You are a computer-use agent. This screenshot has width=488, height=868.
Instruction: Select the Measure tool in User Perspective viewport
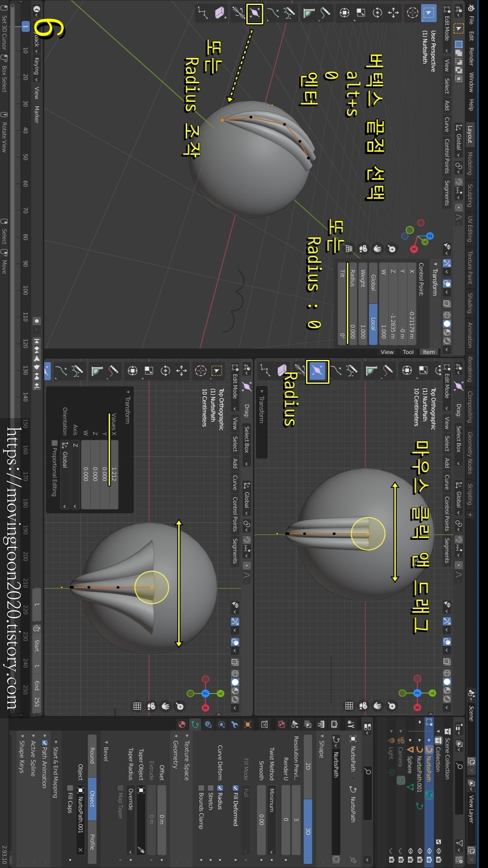click(309, 13)
